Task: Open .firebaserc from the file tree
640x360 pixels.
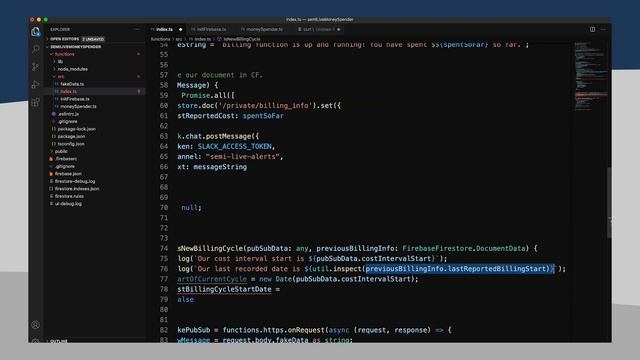Action: 66,159
